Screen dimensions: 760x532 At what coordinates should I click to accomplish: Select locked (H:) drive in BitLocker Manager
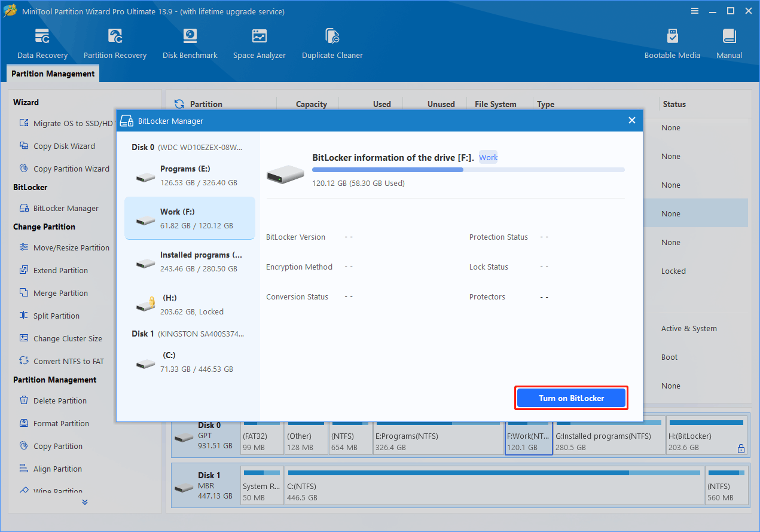190,304
